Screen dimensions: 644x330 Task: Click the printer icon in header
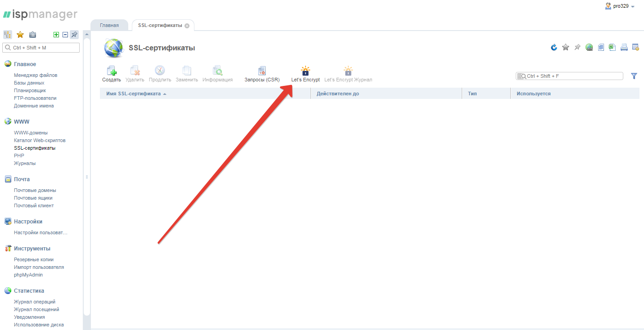click(x=624, y=47)
